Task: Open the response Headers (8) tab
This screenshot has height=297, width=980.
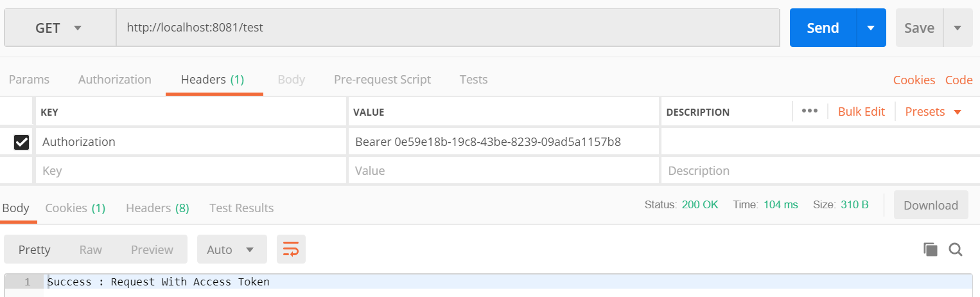Action: pos(157,208)
